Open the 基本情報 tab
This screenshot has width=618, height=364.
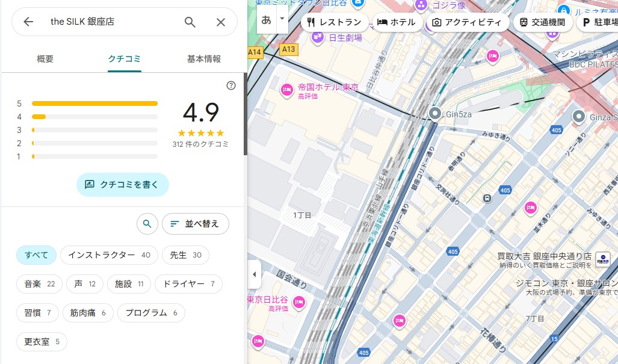[203, 59]
